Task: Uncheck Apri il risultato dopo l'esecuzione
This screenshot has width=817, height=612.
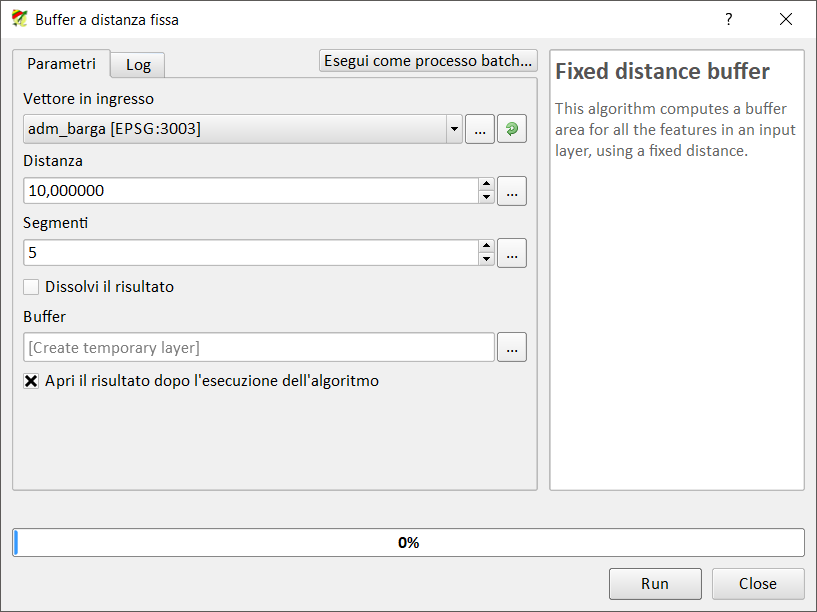Action: click(31, 381)
